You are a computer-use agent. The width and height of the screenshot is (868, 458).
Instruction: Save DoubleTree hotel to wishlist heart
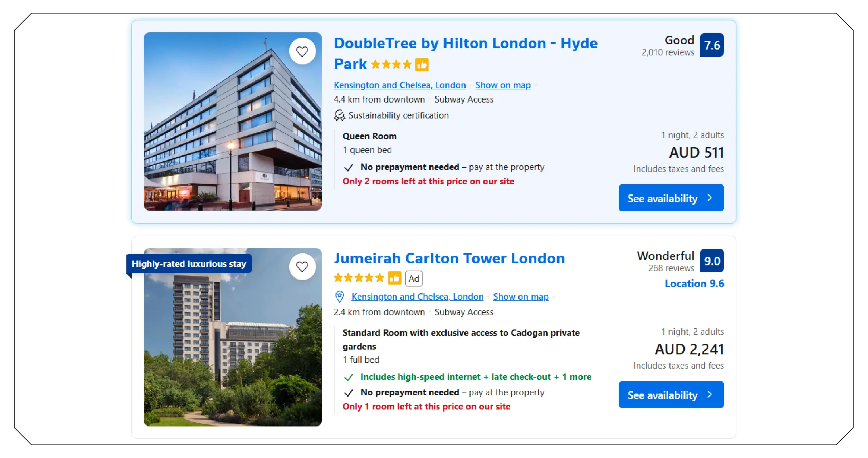click(x=302, y=52)
